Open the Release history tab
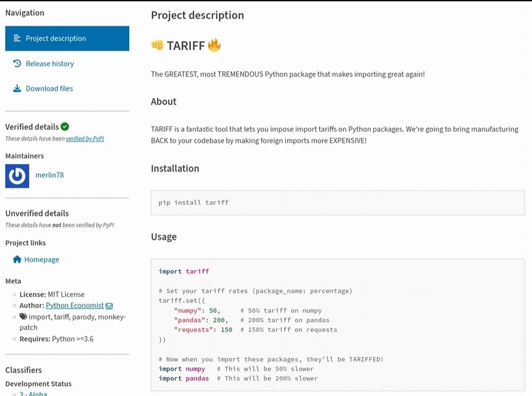Viewport: 532px width, 396px height. [x=50, y=64]
